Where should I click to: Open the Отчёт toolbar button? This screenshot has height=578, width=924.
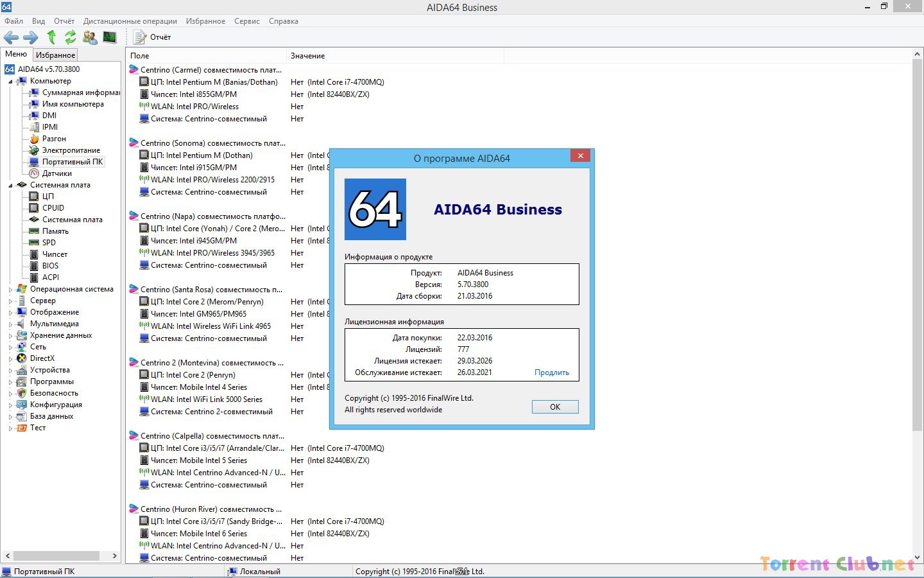tap(152, 37)
